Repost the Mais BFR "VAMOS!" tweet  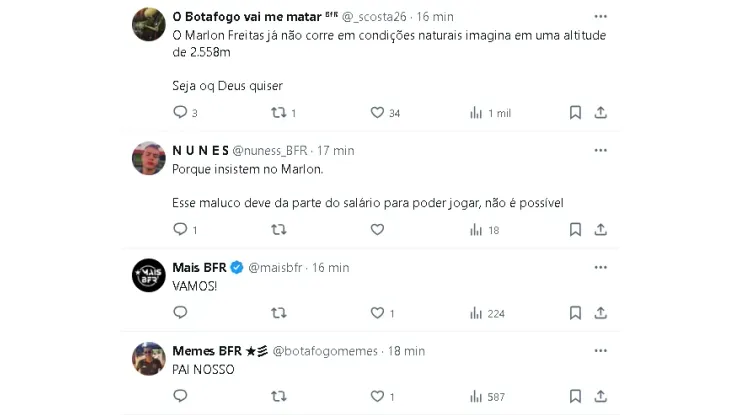279,313
